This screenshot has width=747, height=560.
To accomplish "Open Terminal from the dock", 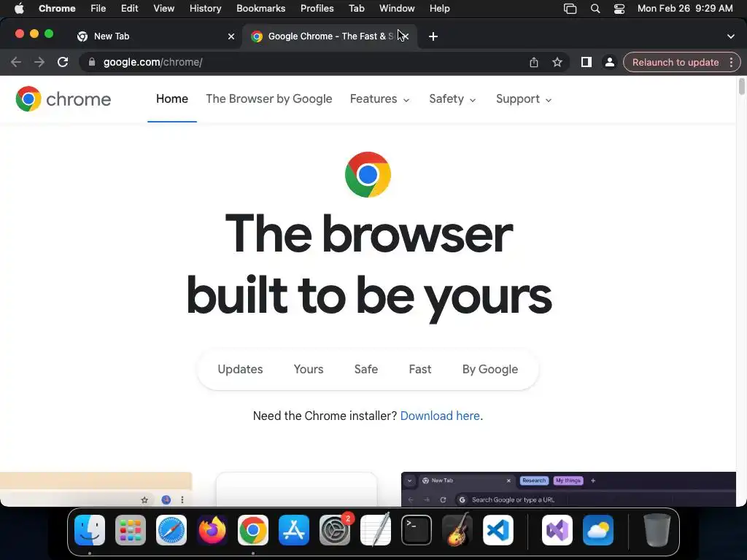I will click(417, 530).
